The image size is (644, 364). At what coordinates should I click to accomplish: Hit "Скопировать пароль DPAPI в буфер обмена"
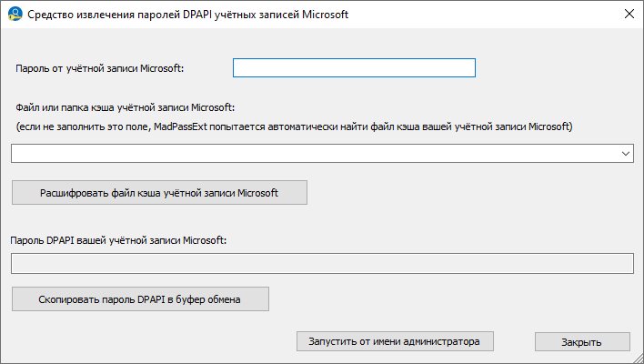tap(140, 298)
